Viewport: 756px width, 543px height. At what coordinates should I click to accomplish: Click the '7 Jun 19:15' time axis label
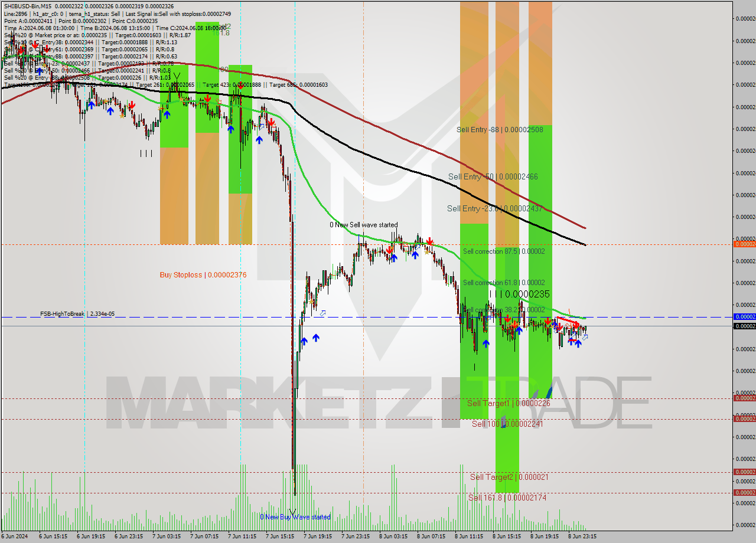click(x=318, y=537)
